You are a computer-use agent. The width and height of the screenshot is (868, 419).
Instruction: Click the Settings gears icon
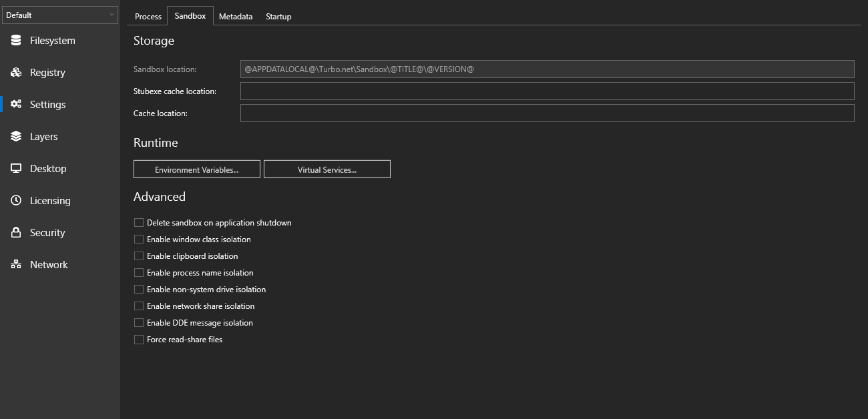pos(16,105)
